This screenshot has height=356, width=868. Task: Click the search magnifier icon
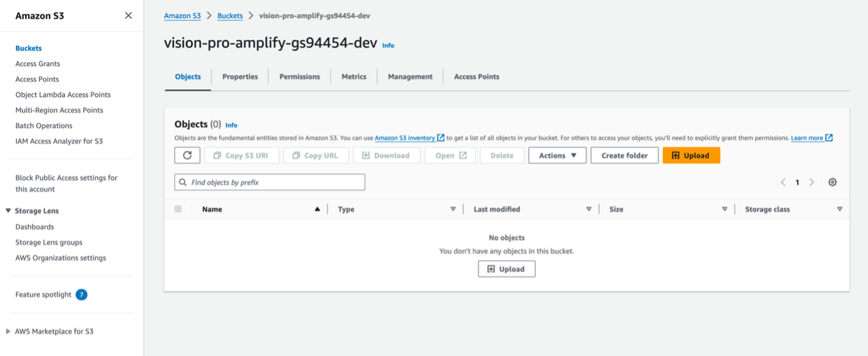[183, 183]
